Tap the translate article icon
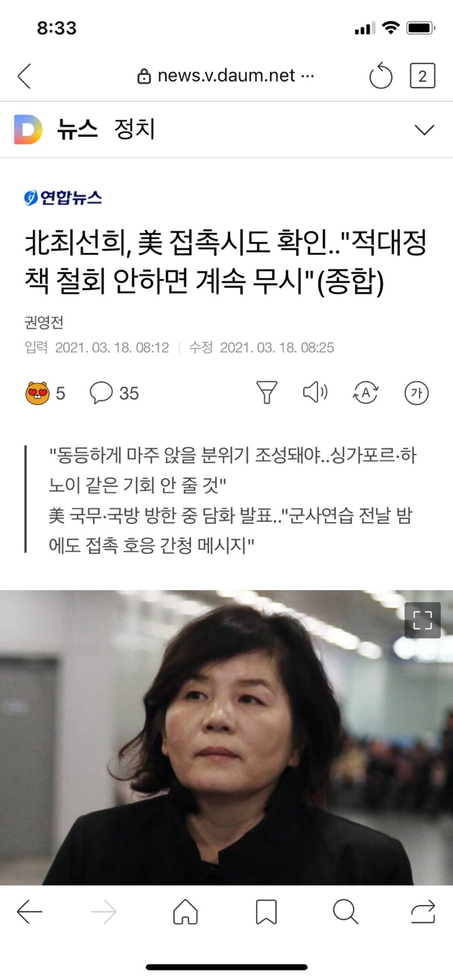This screenshot has height=980, width=453. pyautogui.click(x=365, y=393)
